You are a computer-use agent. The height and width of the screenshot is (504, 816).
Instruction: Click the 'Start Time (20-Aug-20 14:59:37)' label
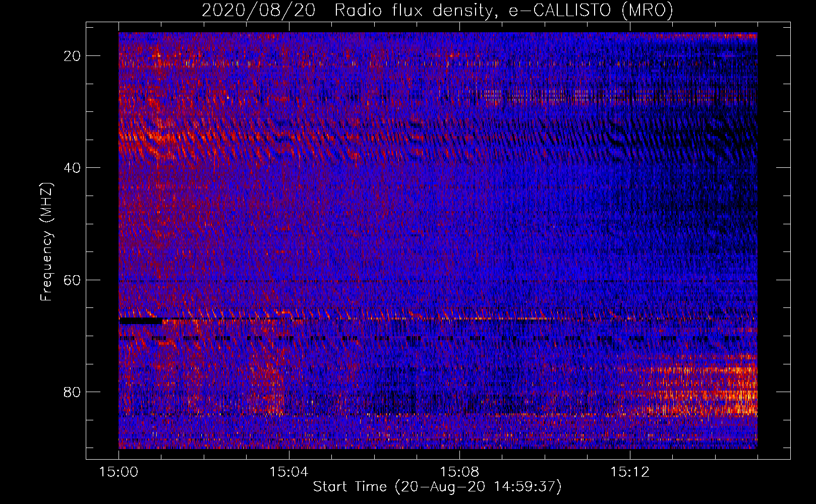(x=437, y=487)
